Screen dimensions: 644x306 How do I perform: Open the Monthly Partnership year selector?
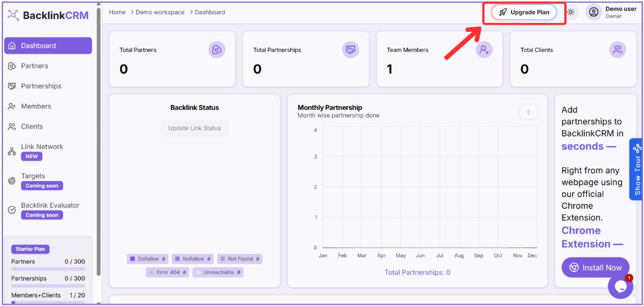528,112
